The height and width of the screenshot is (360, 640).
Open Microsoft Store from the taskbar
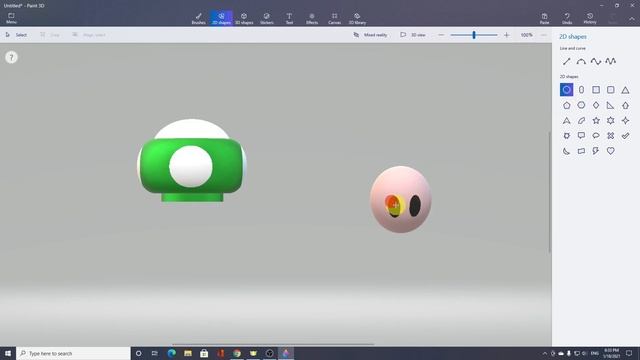click(204, 353)
